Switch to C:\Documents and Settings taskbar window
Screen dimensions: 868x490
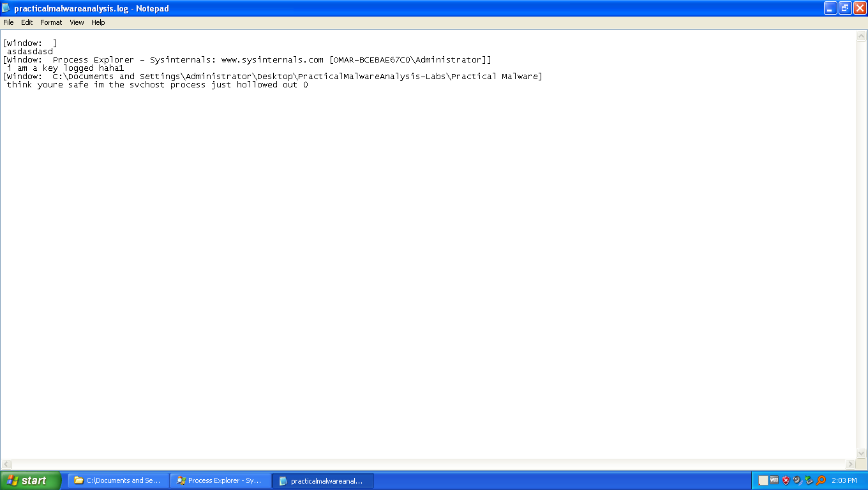[119, 480]
